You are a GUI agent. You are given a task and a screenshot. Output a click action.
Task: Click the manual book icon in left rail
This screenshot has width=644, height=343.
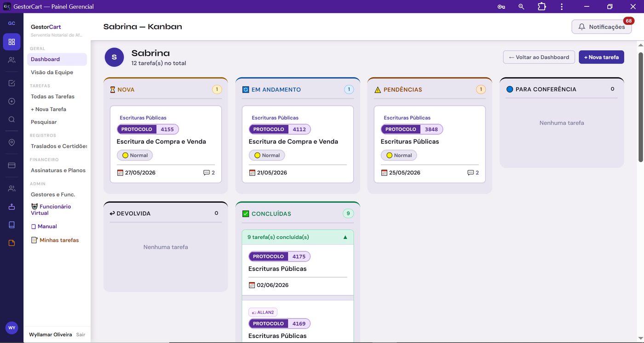point(11,225)
